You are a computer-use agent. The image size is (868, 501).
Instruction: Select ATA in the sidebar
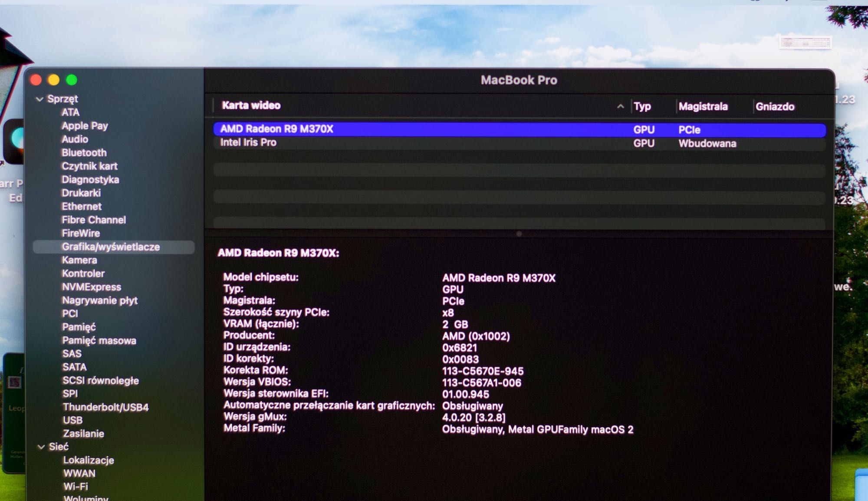coord(70,112)
